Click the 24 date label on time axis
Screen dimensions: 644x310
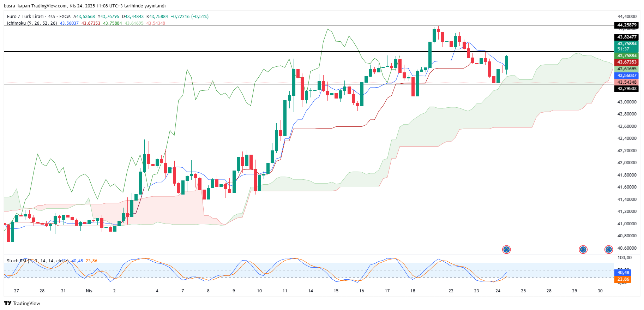pyautogui.click(x=498, y=291)
